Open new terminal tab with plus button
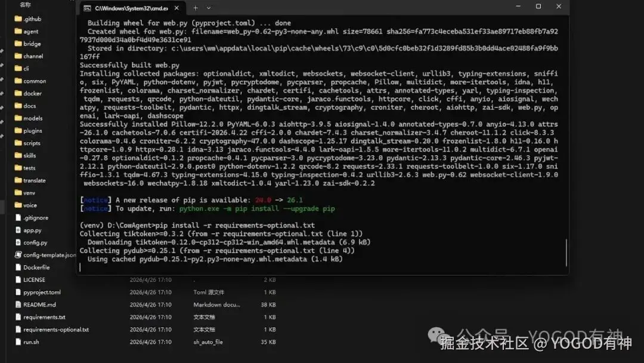Viewport: 644px width, 363px height. pyautogui.click(x=196, y=8)
